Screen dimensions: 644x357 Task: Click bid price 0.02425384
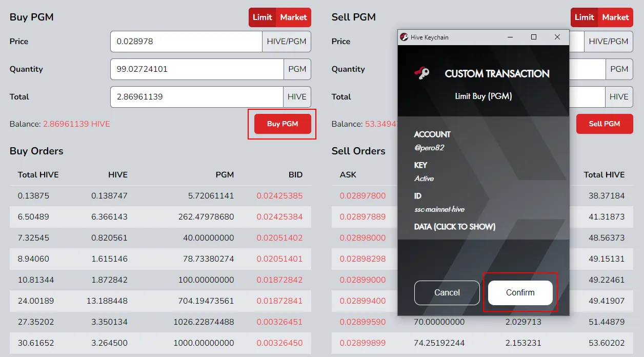(279, 216)
